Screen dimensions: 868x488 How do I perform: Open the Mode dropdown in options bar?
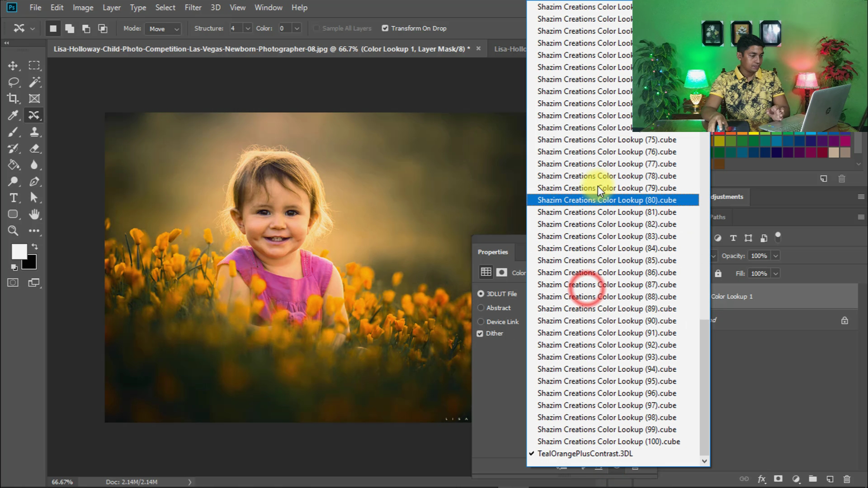point(163,28)
